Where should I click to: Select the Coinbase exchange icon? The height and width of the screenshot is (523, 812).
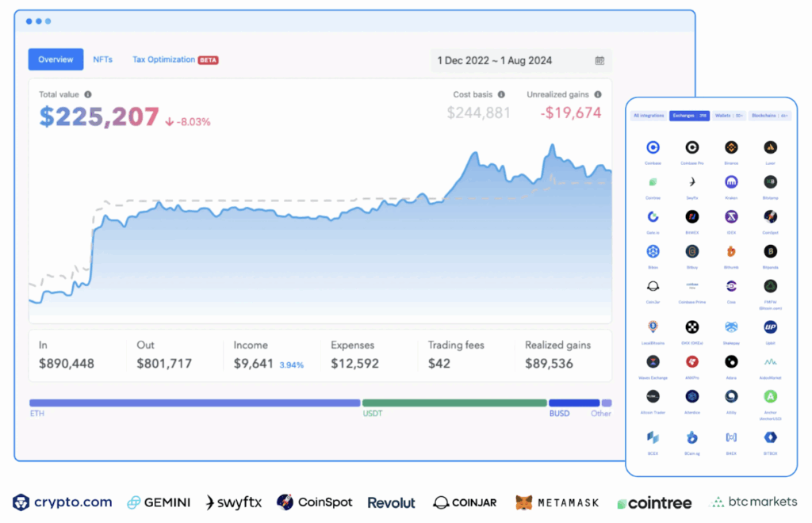pos(653,147)
